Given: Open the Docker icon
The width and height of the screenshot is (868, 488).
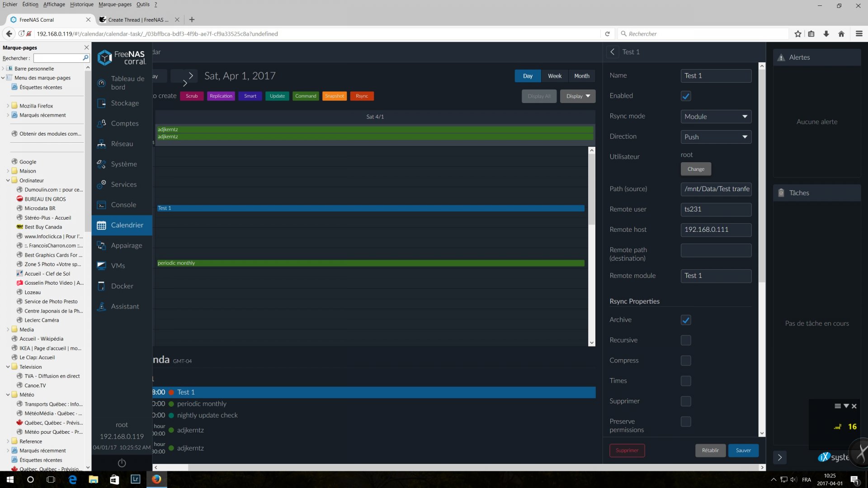Looking at the screenshot, I should click(x=102, y=286).
